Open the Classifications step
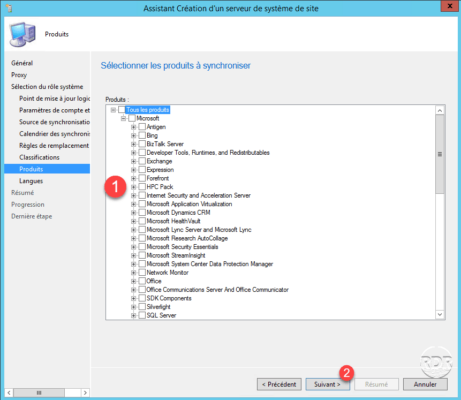 [39, 157]
